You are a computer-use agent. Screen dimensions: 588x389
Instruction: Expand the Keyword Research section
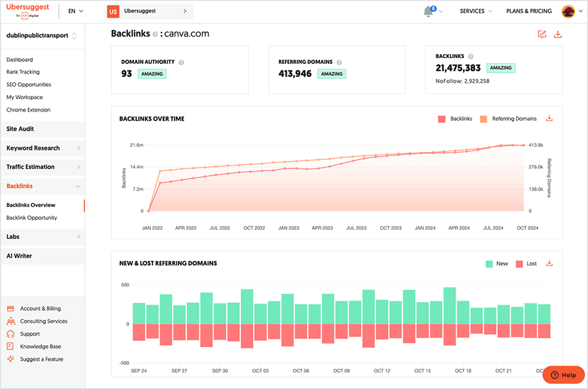click(x=42, y=148)
